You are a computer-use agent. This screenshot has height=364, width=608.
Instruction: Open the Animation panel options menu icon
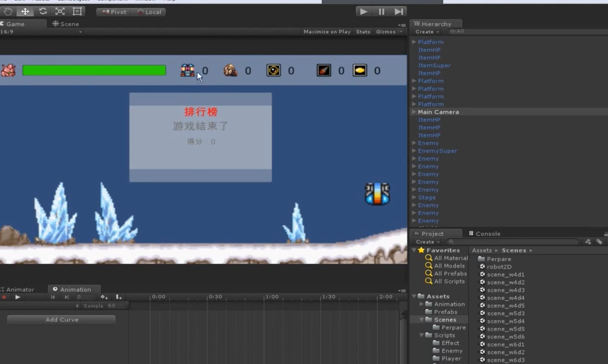click(x=402, y=291)
